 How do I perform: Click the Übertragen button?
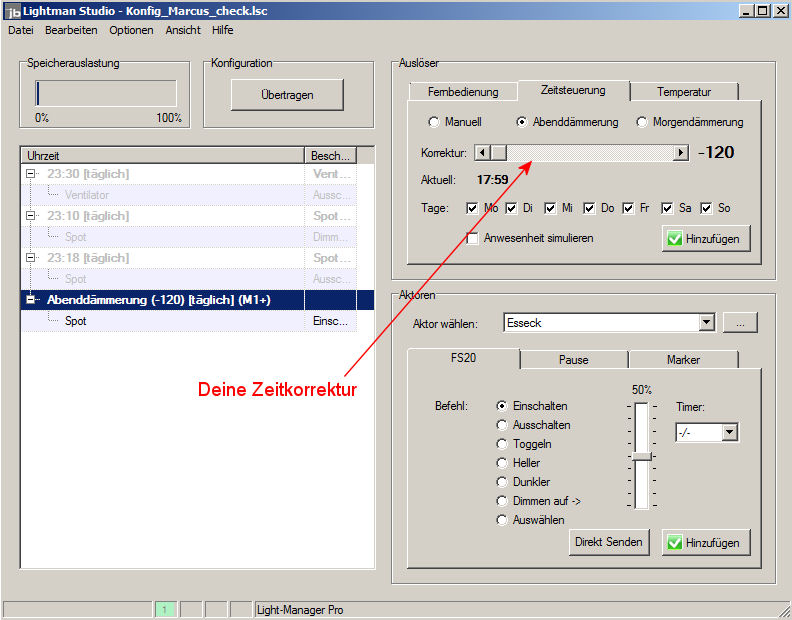(287, 95)
